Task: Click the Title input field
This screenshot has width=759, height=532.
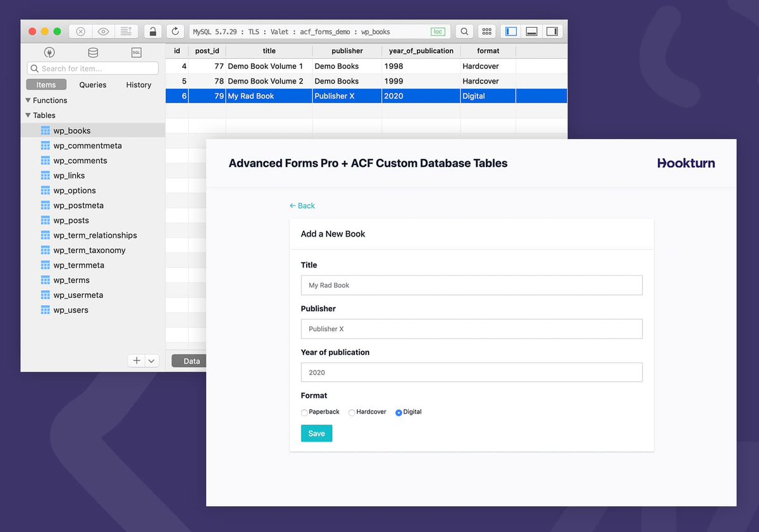Action: pos(472,285)
